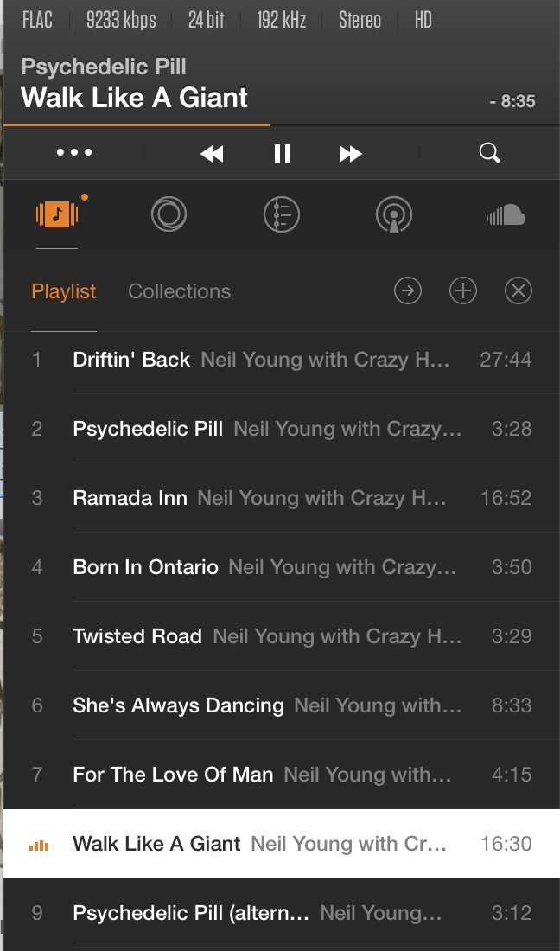Click the orange playback progress bar

(x=138, y=125)
